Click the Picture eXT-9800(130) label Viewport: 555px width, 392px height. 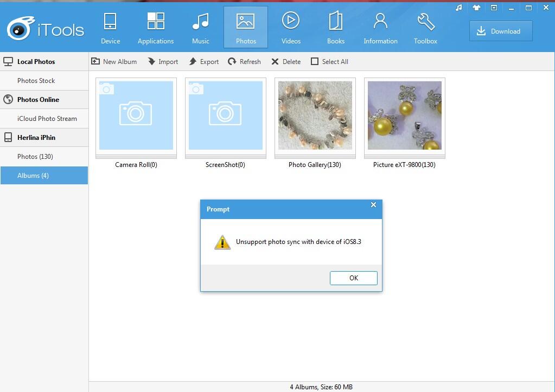pyautogui.click(x=404, y=164)
